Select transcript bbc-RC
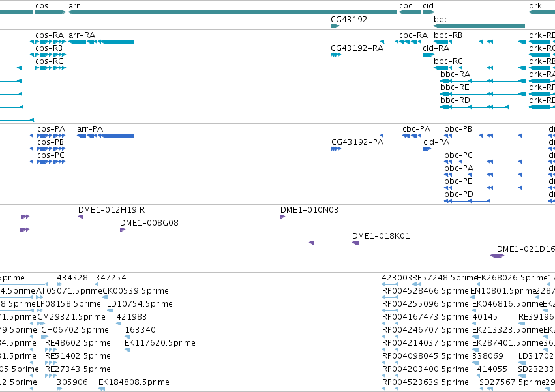This screenshot has width=555, height=392. 479,68
